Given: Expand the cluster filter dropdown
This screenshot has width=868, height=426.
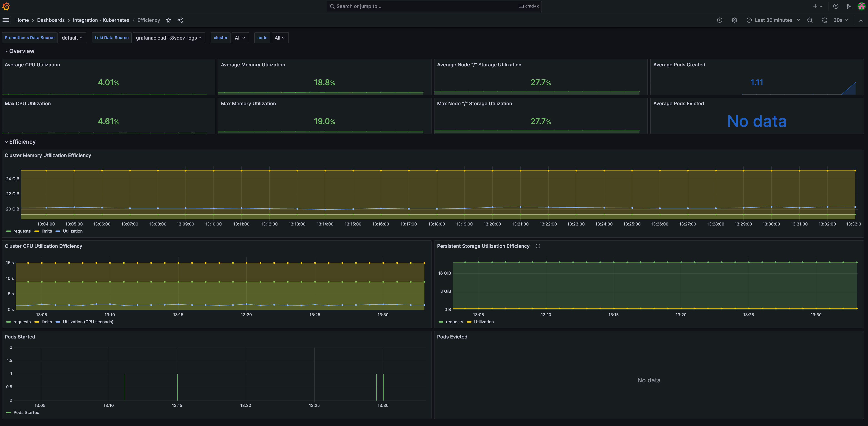Looking at the screenshot, I should [x=240, y=38].
